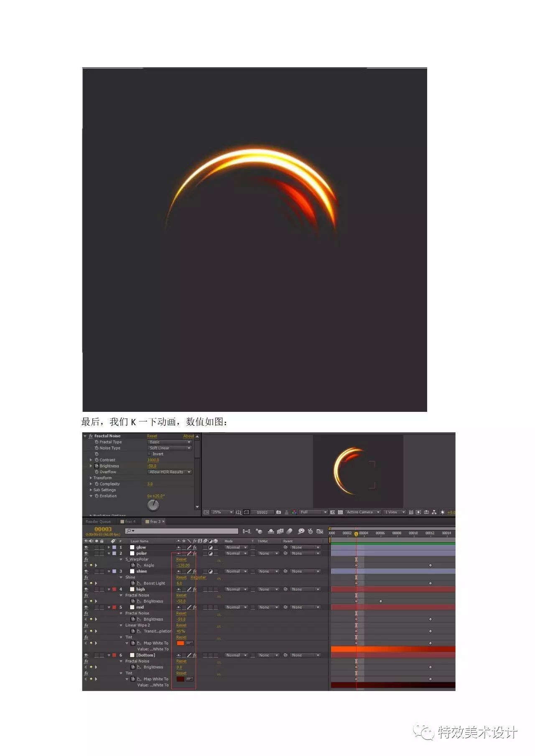
Task: Toggle the draft 3D icon in timeline
Action: point(259,531)
